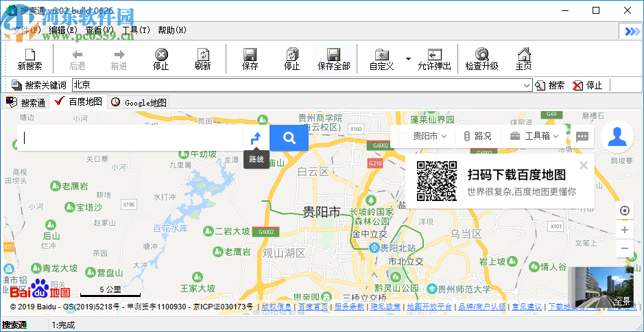Expand the 自定义 dropdown arrow
This screenshot has height=332, width=644.
click(x=408, y=59)
